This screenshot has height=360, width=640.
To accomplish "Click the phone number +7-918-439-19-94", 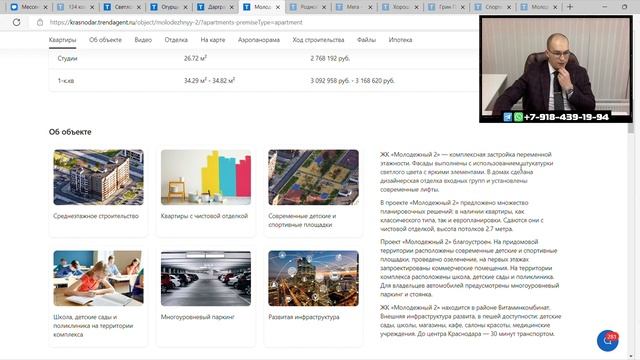I will click(x=566, y=117).
